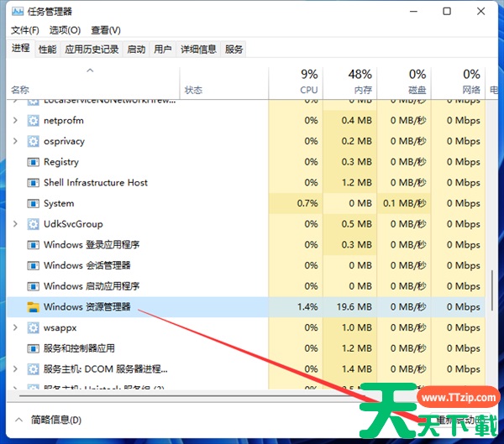The height and width of the screenshot is (444, 504).
Task: Select the netprofm process name
Action: coord(64,121)
